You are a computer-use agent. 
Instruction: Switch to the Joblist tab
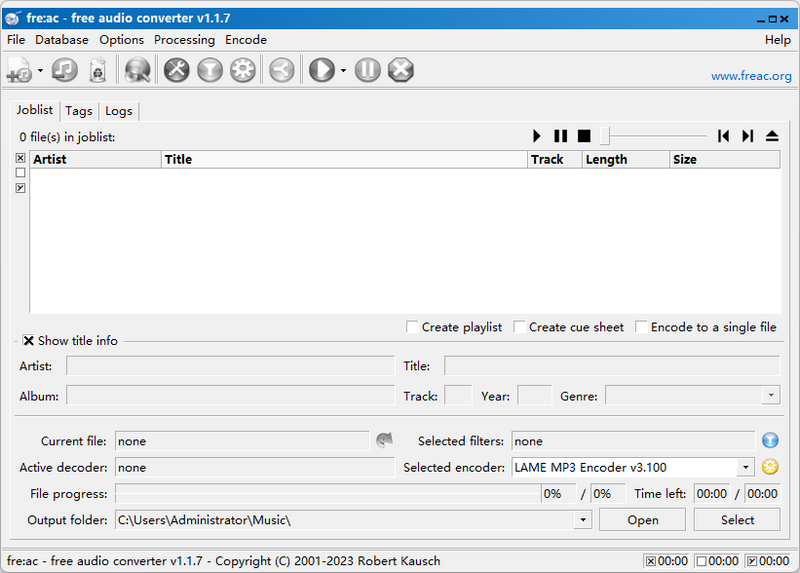[x=34, y=110]
